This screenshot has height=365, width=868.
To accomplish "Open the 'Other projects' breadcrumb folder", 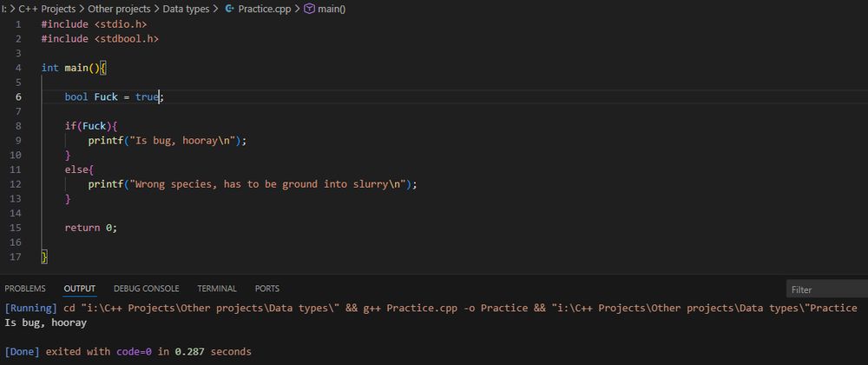I will point(119,9).
